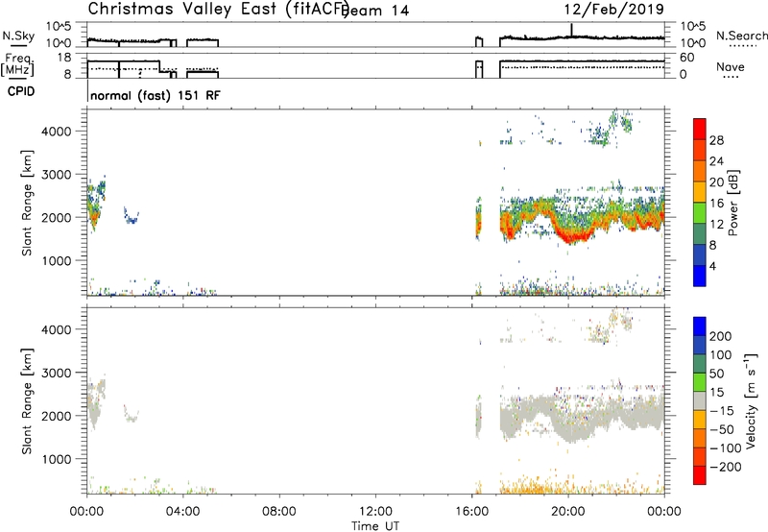The width and height of the screenshot is (768, 532).
Task: Click the '200' tick on the Velocity colorbar
Action: pos(721,336)
